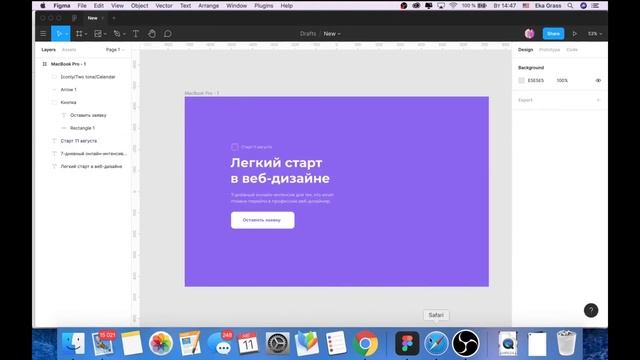Open Pen tool dropdown arrow

click(x=124, y=34)
